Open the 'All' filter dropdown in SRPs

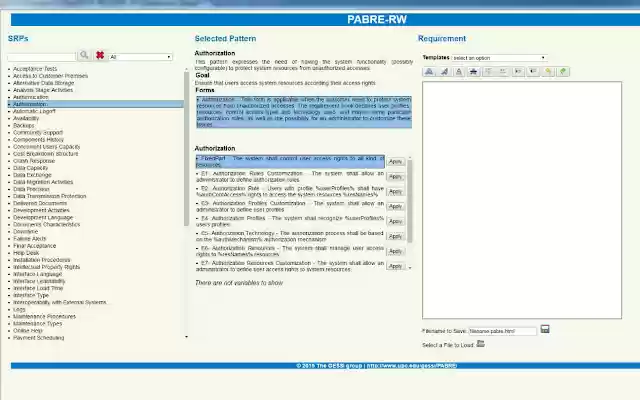pos(140,57)
